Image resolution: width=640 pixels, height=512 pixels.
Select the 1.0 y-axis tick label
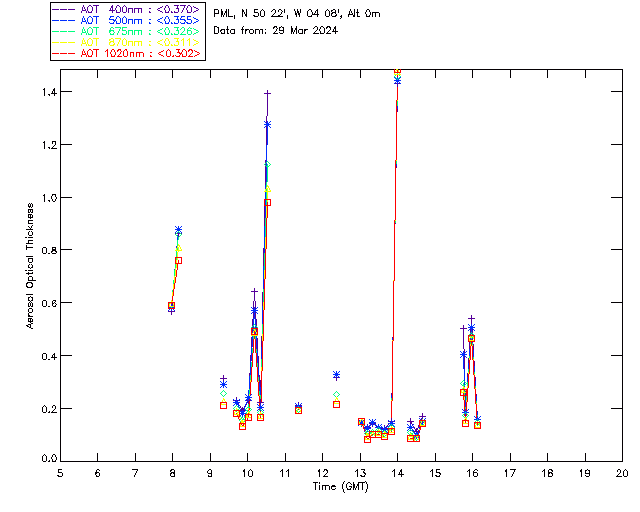pos(49,198)
